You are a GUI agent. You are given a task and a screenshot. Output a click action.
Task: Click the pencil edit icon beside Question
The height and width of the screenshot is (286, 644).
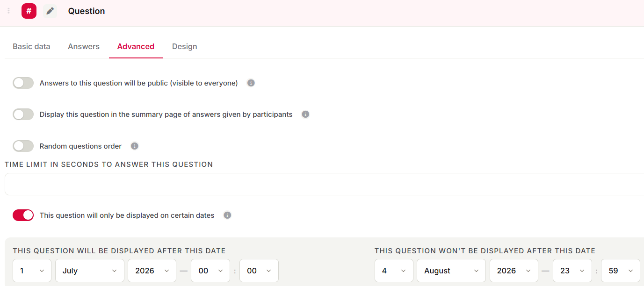pos(50,11)
